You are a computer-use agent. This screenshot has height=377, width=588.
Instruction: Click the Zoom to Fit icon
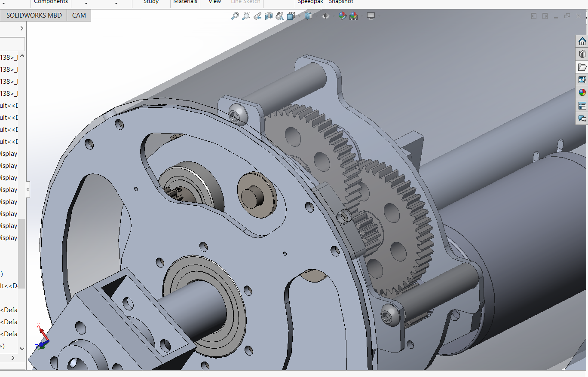(235, 16)
